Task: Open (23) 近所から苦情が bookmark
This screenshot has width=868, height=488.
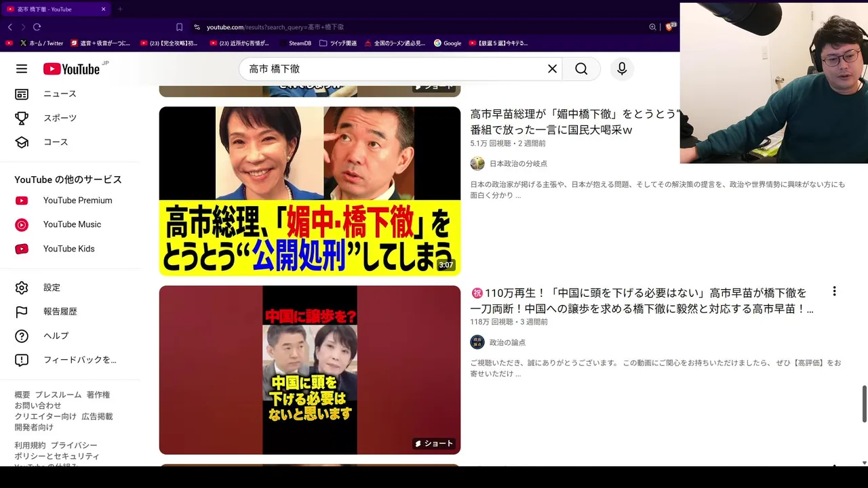Action: pyautogui.click(x=239, y=43)
